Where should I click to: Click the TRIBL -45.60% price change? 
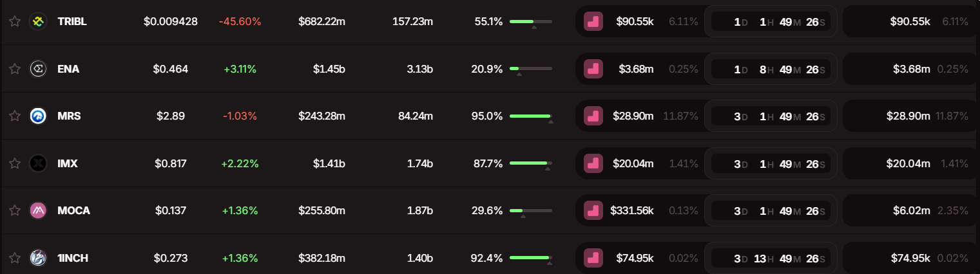point(240,21)
